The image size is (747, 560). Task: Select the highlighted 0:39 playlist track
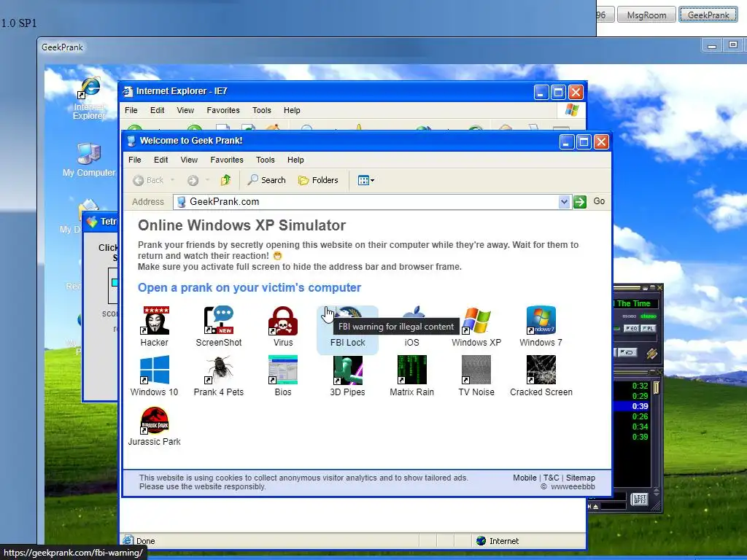click(x=634, y=406)
